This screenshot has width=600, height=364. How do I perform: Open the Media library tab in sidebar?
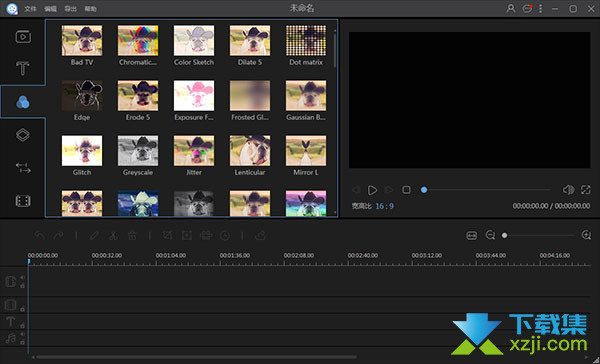(x=23, y=37)
